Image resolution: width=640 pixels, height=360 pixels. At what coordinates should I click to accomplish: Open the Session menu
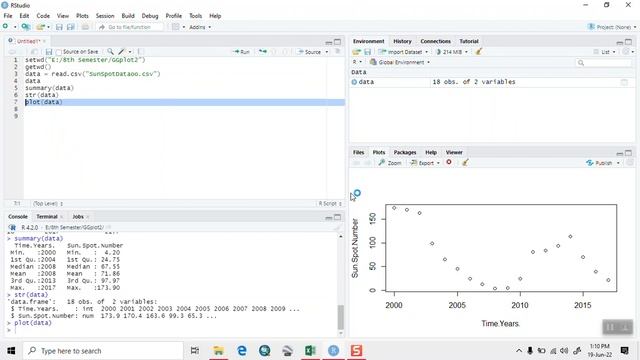click(x=105, y=16)
